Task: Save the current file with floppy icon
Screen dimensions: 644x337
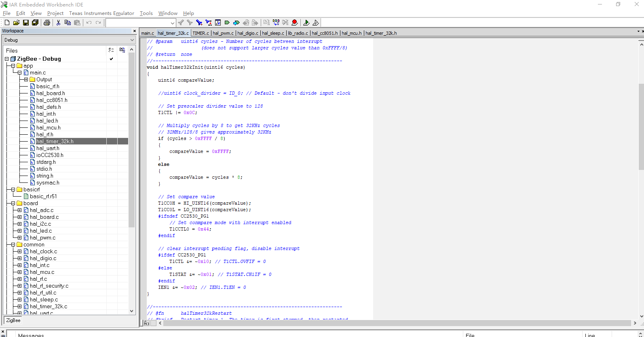Action: (25, 23)
